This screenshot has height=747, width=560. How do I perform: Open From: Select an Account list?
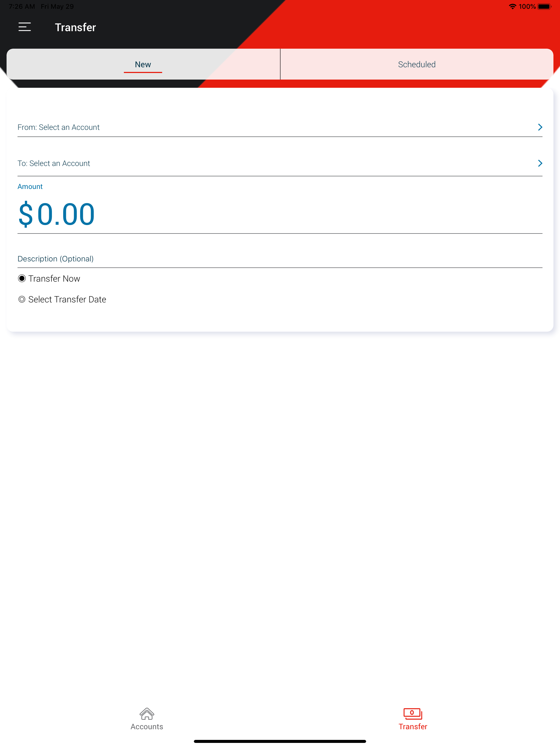280,127
